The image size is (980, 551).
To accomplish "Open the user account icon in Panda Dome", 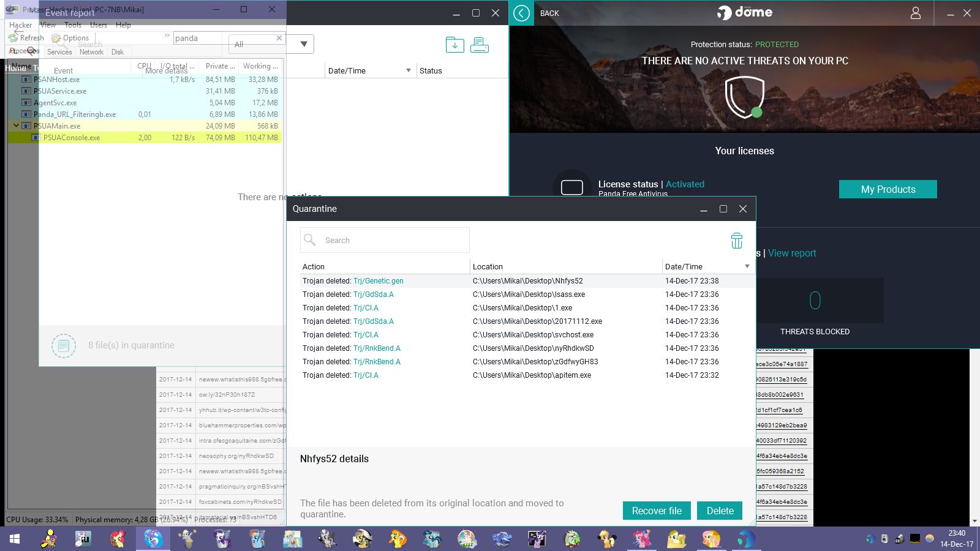I will point(916,13).
